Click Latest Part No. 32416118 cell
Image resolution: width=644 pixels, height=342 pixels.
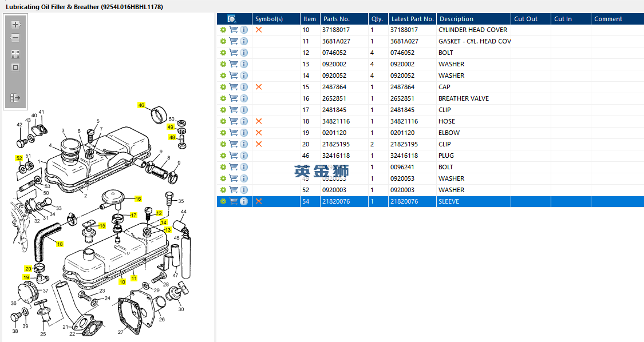pyautogui.click(x=412, y=156)
